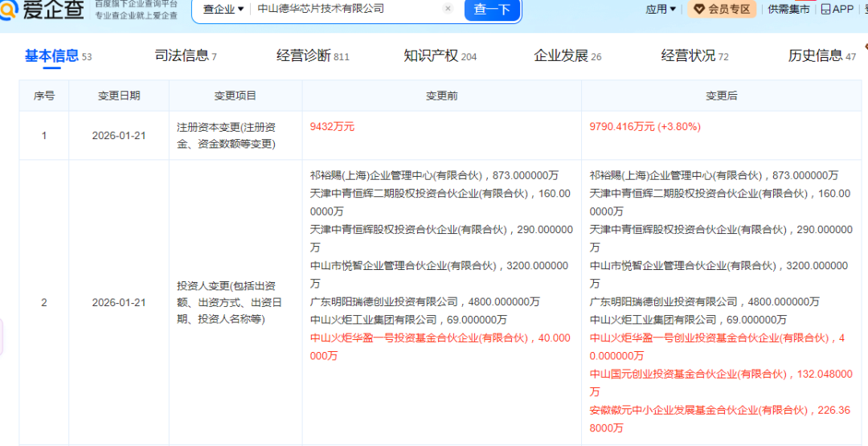The height and width of the screenshot is (446, 868).
Task: Click the 变更日期 column header
Action: [119, 96]
